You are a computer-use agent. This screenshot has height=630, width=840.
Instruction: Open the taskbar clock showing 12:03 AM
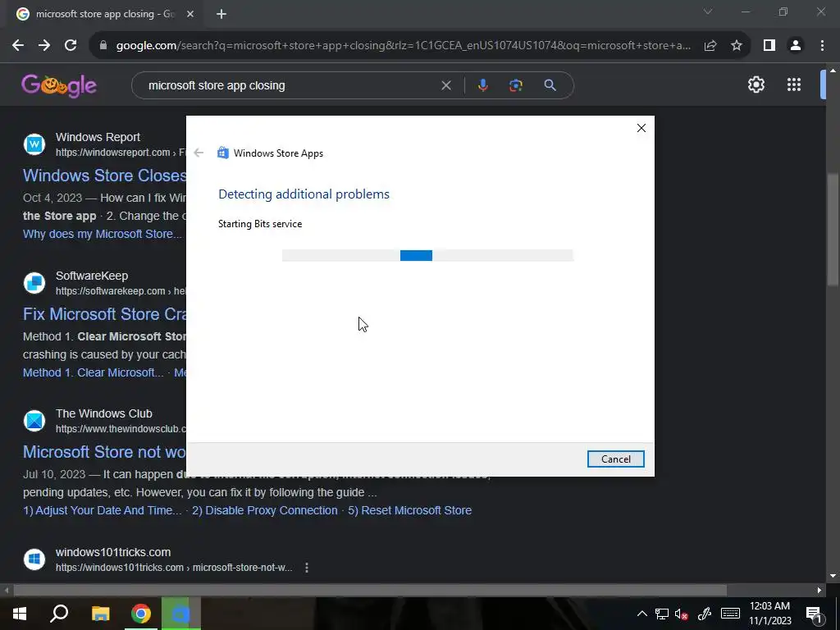[x=769, y=614]
